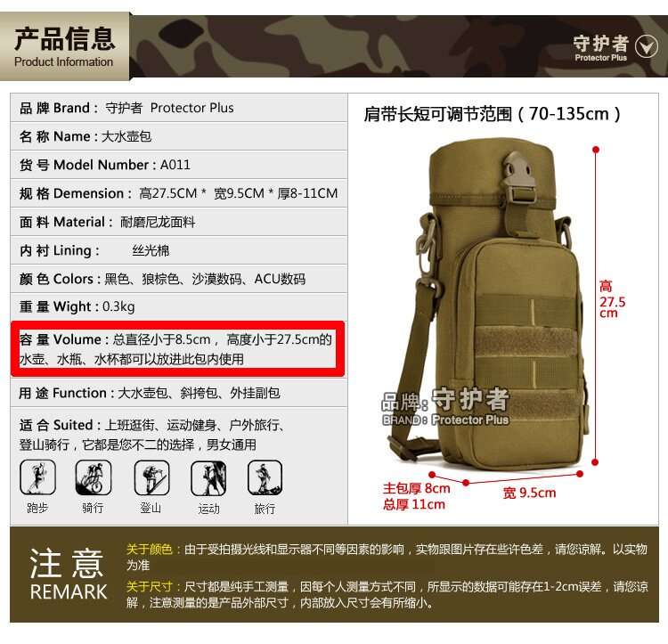Click the 主包厚 8cm thickness label
Image resolution: width=668 pixels, height=644 pixels.
point(416,488)
